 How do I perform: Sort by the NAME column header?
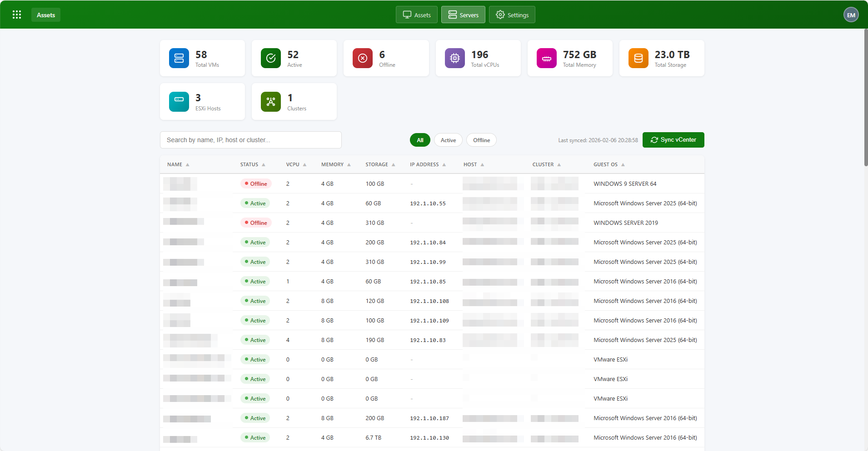click(x=178, y=164)
